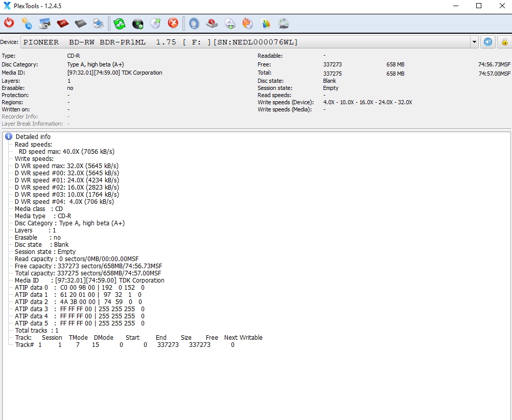Refresh disc info with green arrows icon
The width and height of the screenshot is (512, 420).
(120, 23)
